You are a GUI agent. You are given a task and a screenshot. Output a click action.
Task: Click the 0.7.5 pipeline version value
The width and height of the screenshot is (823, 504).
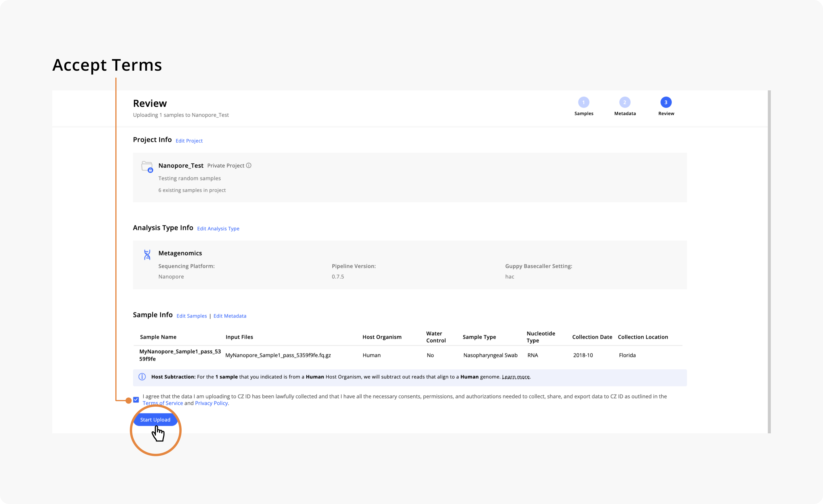338,277
